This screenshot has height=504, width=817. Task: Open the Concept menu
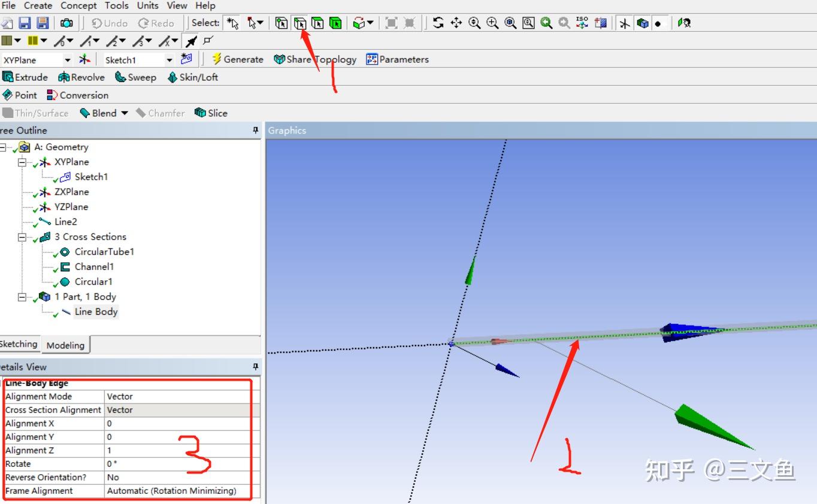click(78, 5)
